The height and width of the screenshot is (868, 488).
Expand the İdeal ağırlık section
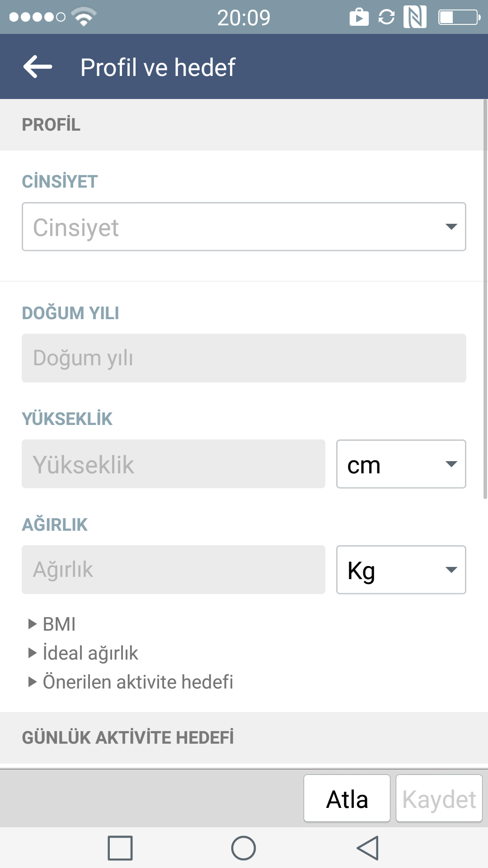(83, 653)
